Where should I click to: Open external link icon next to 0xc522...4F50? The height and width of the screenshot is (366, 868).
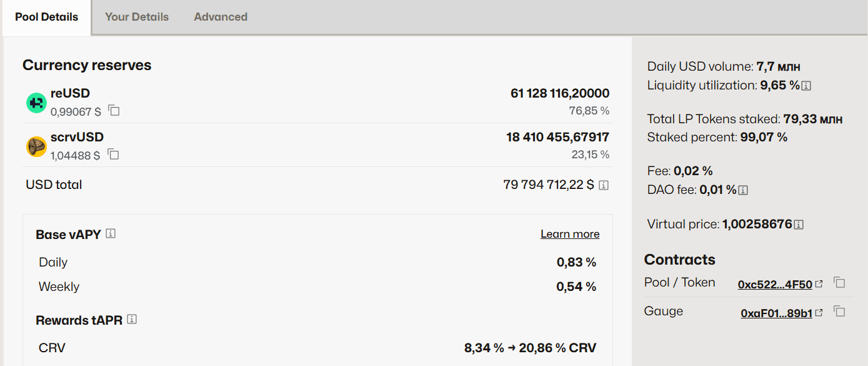point(819,285)
